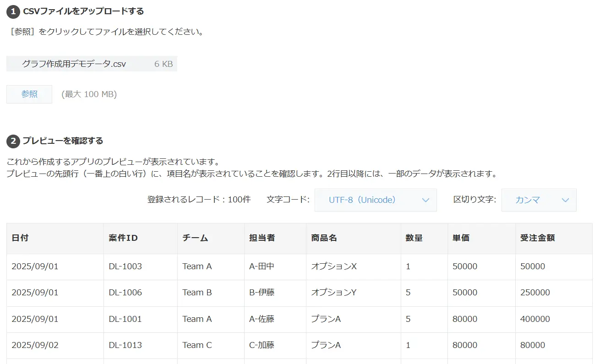Viewport: 600px width, 364px height.
Task: Click the C-加藤 cell in the preview table
Action: coord(262,345)
